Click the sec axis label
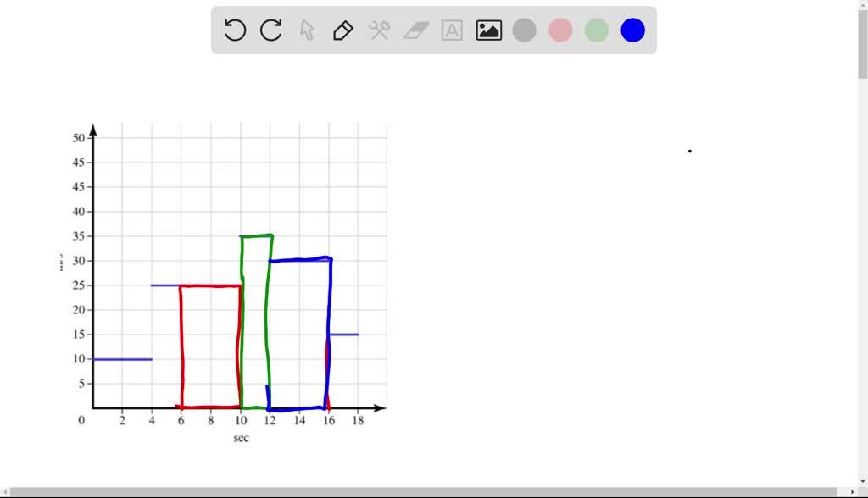The height and width of the screenshot is (498, 868). (x=240, y=438)
